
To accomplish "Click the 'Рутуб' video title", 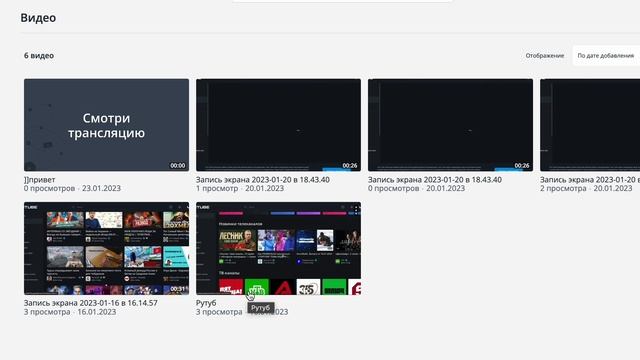I will click(x=206, y=303).
